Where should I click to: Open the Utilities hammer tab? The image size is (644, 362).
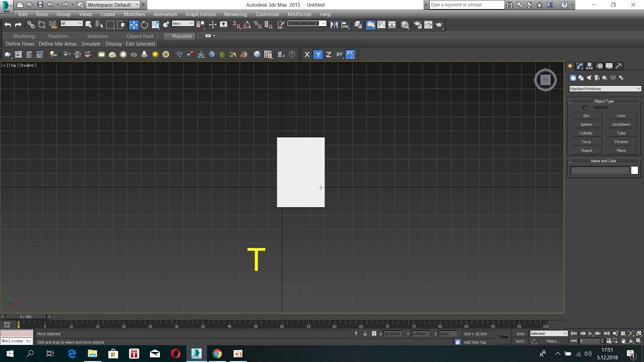tap(619, 66)
